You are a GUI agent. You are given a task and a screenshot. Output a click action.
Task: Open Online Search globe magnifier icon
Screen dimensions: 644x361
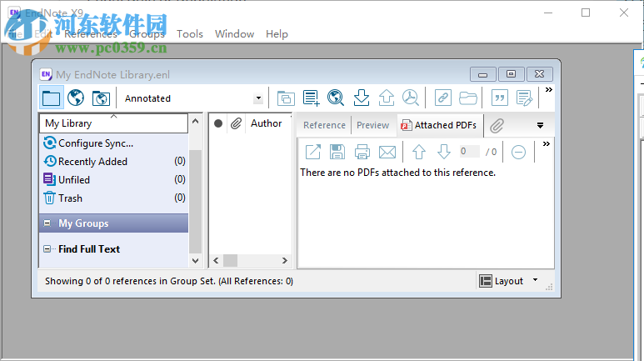point(336,98)
